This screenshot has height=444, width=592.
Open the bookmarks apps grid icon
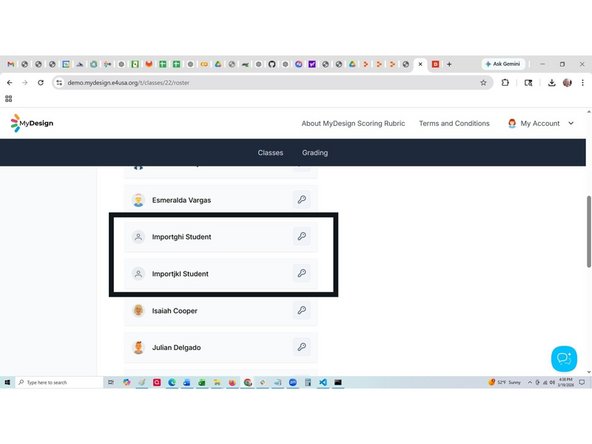[9, 99]
